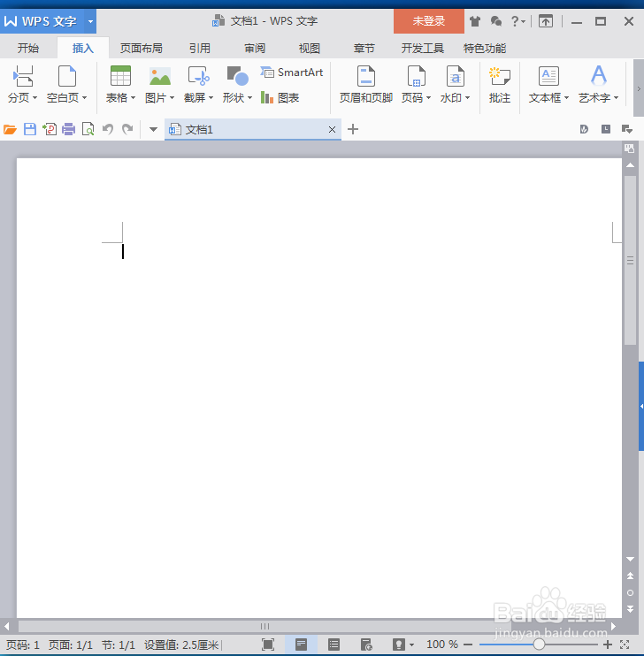Expand the 截屏 dropdown arrow
Image resolution: width=644 pixels, height=656 pixels.
click(211, 98)
